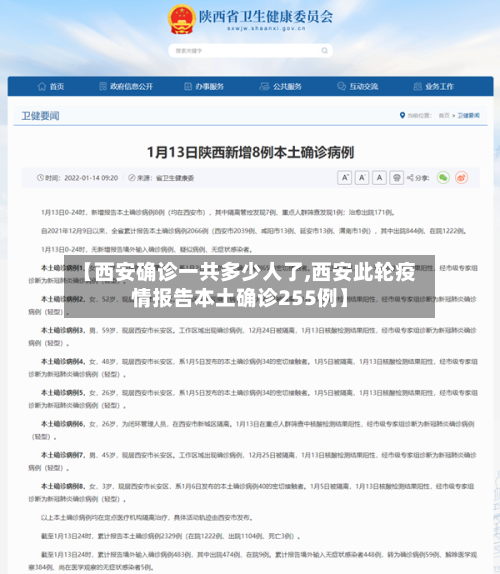This screenshot has width=500, height=574.
Task: Open the 互动交流 menu item
Action: [x=358, y=86]
